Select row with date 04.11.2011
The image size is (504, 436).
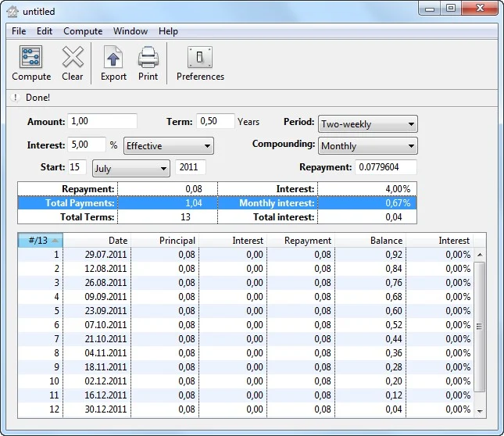pos(245,353)
